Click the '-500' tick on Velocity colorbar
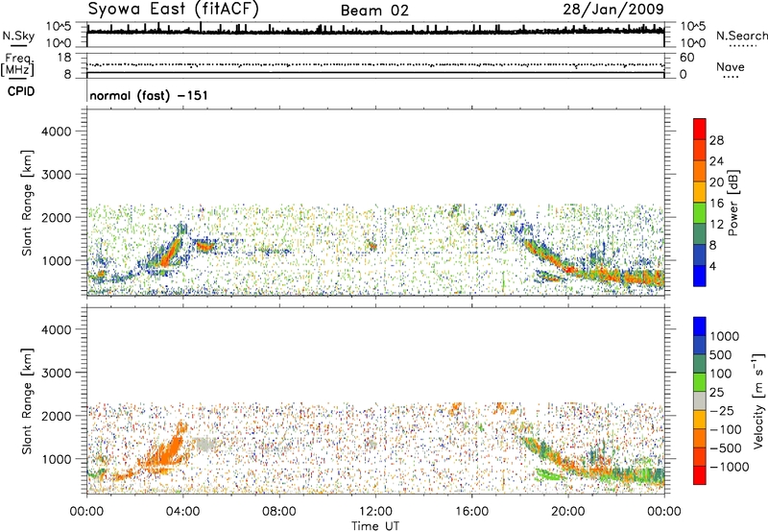Image resolution: width=768 pixels, height=532 pixels. (x=726, y=447)
